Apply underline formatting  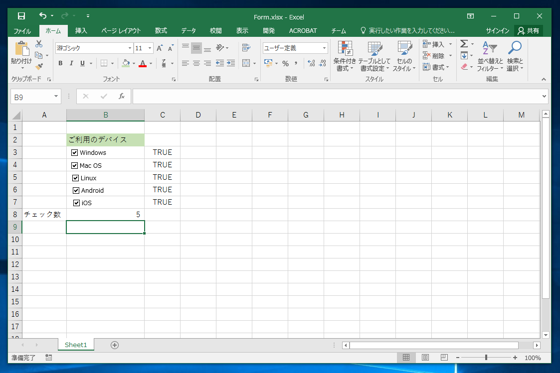[x=82, y=63]
